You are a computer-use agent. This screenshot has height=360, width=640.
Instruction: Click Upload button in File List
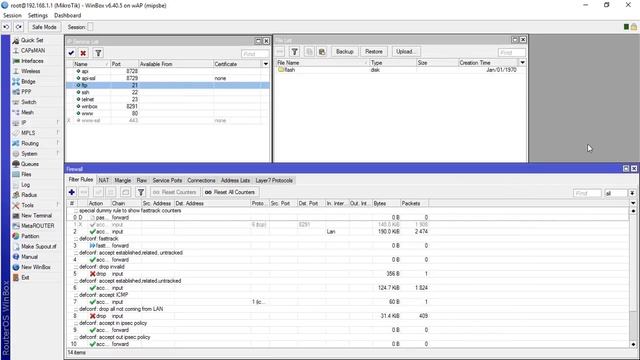406,52
